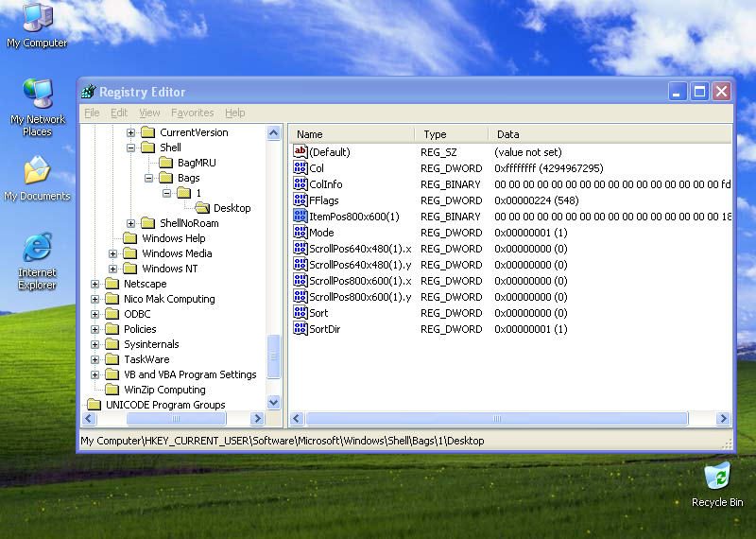Select My Network Places desktop icon
The width and height of the screenshot is (756, 539).
37,107
